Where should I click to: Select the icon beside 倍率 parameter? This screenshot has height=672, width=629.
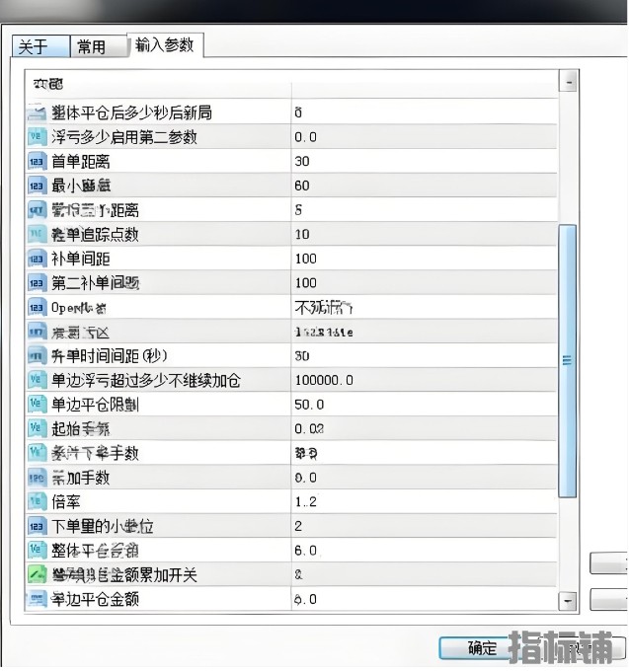(38, 502)
